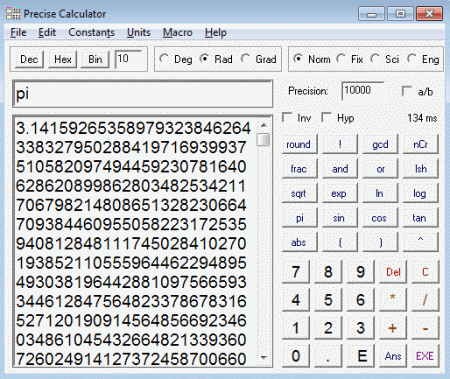The image size is (450, 379).
Task: Click the open parenthesis button
Action: (340, 242)
